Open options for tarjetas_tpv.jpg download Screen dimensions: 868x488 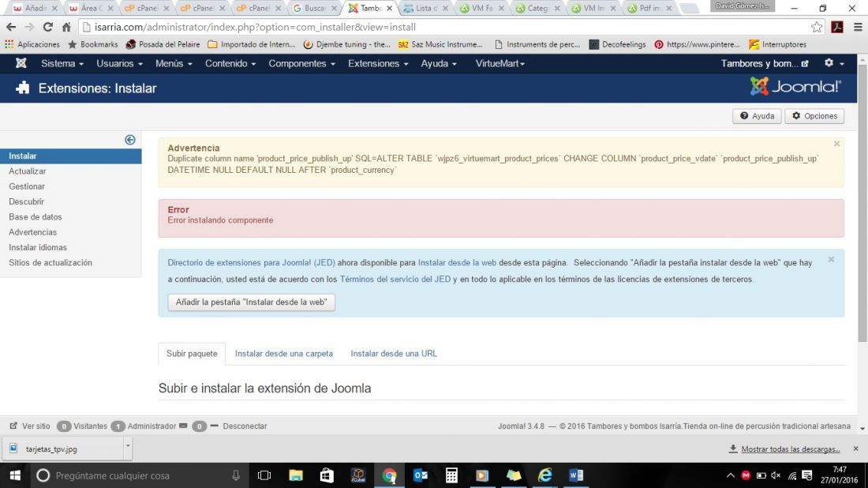point(128,446)
